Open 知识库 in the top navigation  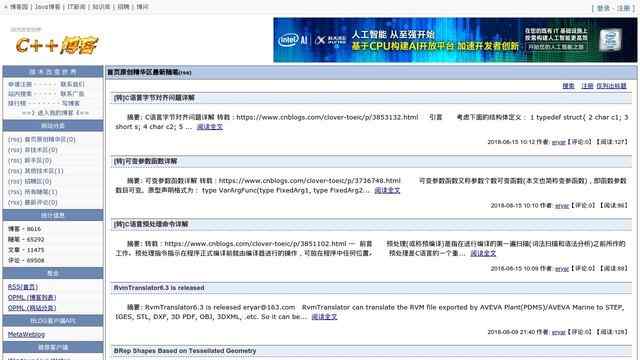pyautogui.click(x=101, y=7)
